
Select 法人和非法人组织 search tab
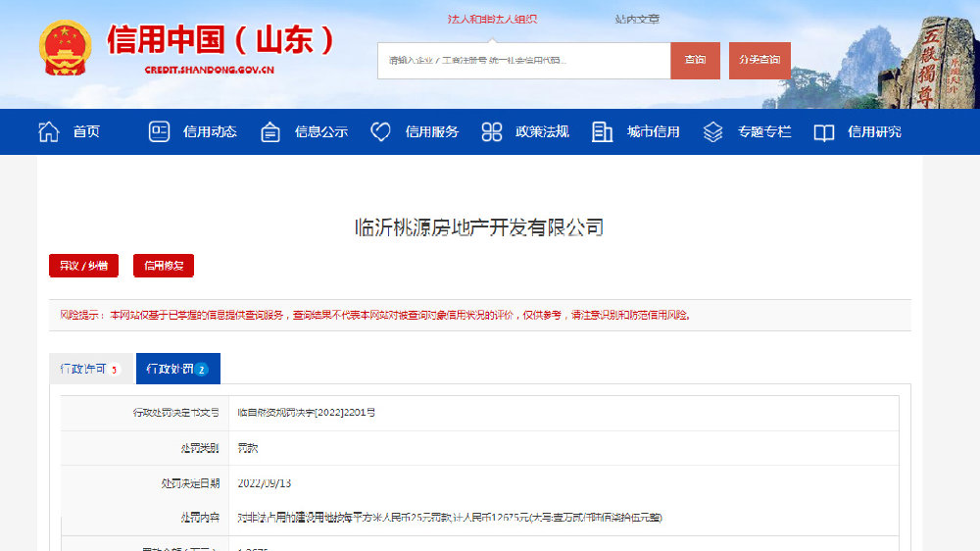(x=493, y=20)
